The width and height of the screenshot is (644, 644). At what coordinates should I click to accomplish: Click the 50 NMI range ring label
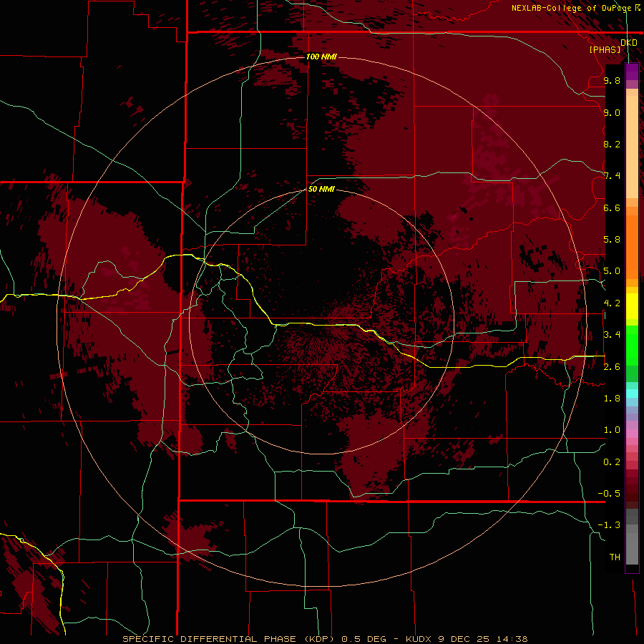[x=321, y=189]
